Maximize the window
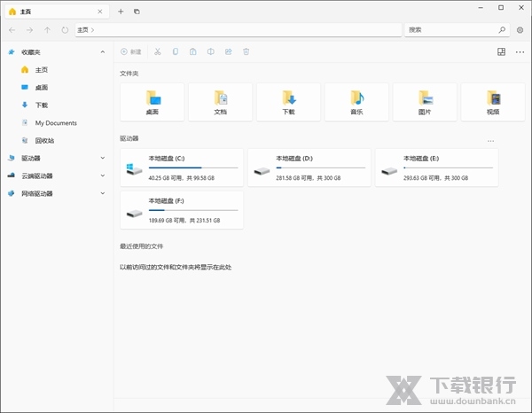Screen dimensions: 532x413 pos(501,8)
